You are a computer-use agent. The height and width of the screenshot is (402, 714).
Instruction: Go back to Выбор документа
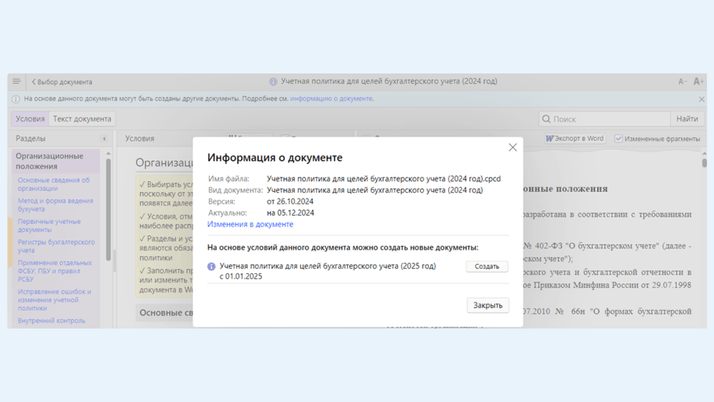(62, 82)
